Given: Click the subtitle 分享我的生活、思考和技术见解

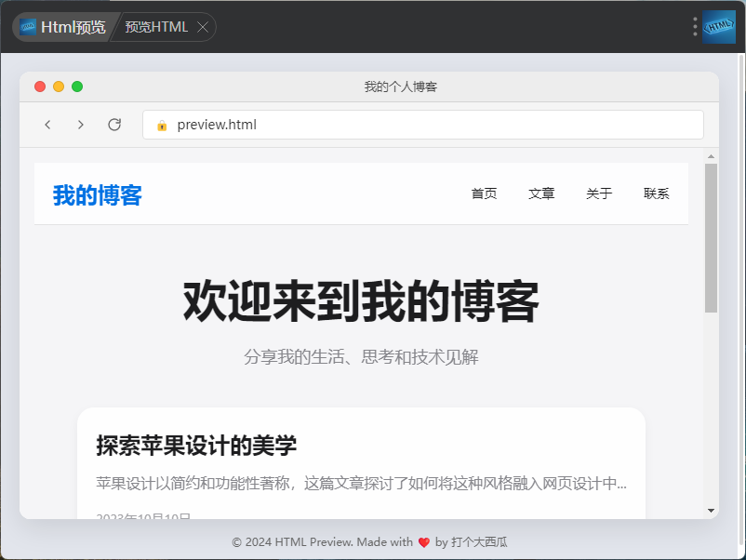Looking at the screenshot, I should 361,357.
